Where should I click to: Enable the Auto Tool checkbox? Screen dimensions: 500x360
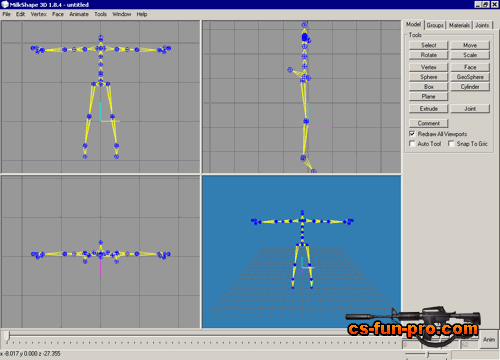pos(412,144)
